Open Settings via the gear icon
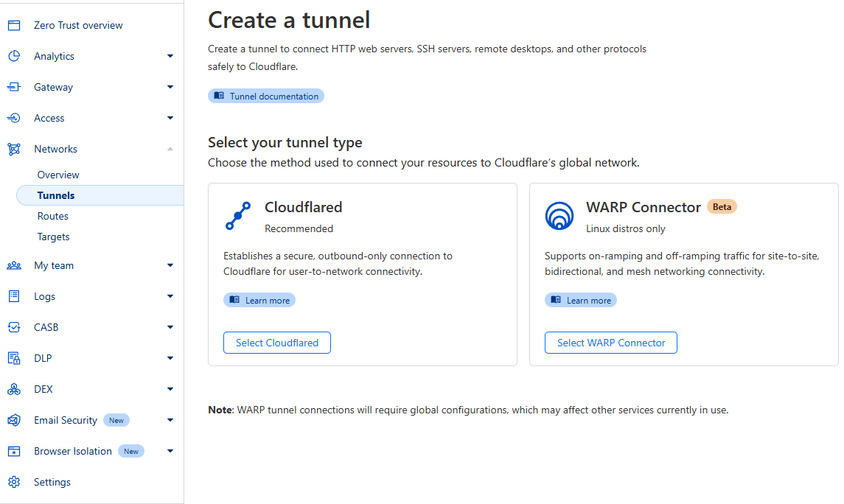The image size is (844, 504). [x=13, y=483]
